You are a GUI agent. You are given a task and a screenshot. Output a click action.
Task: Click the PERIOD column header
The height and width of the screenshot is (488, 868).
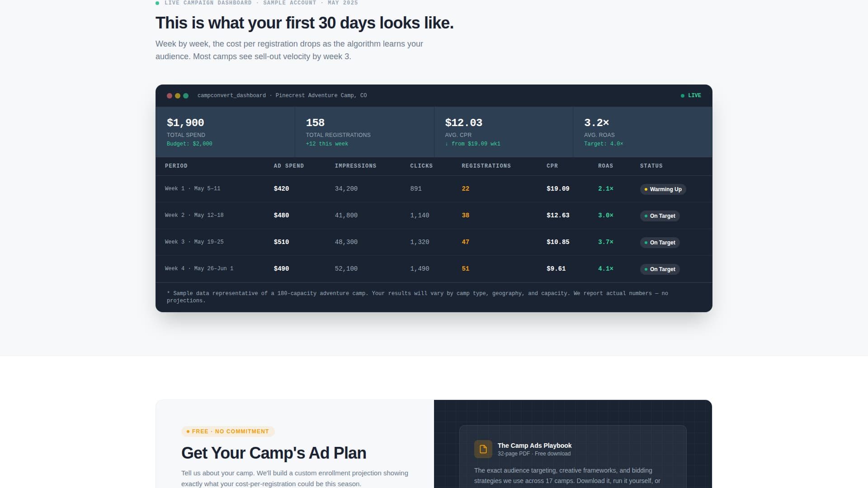coord(176,166)
